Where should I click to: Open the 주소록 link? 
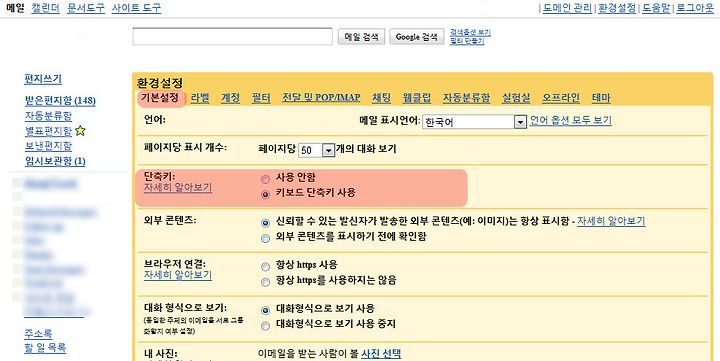38,333
